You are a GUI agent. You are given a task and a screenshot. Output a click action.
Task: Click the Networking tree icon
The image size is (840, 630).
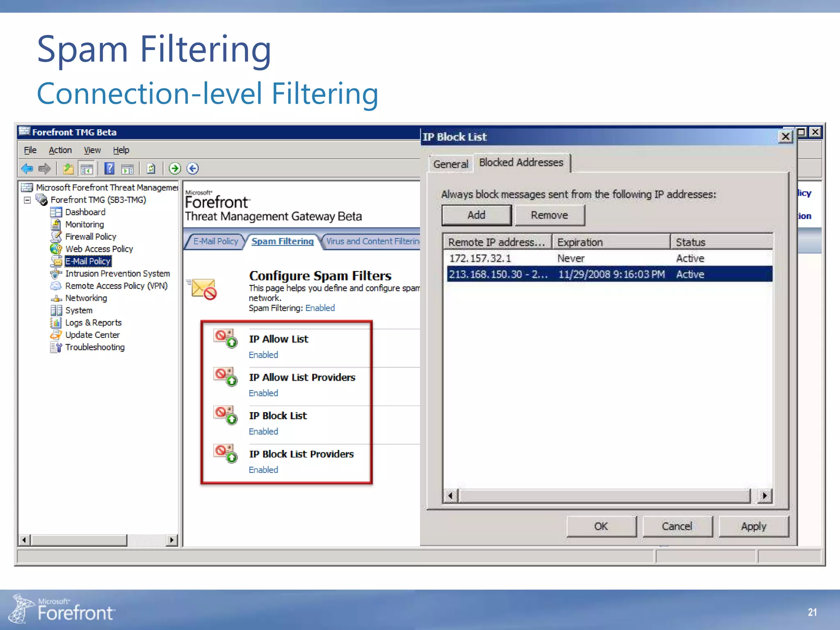(x=56, y=299)
